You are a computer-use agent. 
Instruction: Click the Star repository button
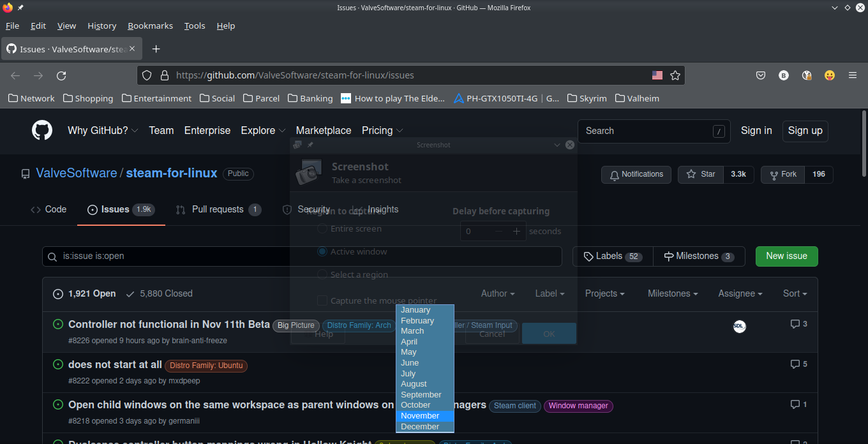(x=701, y=174)
